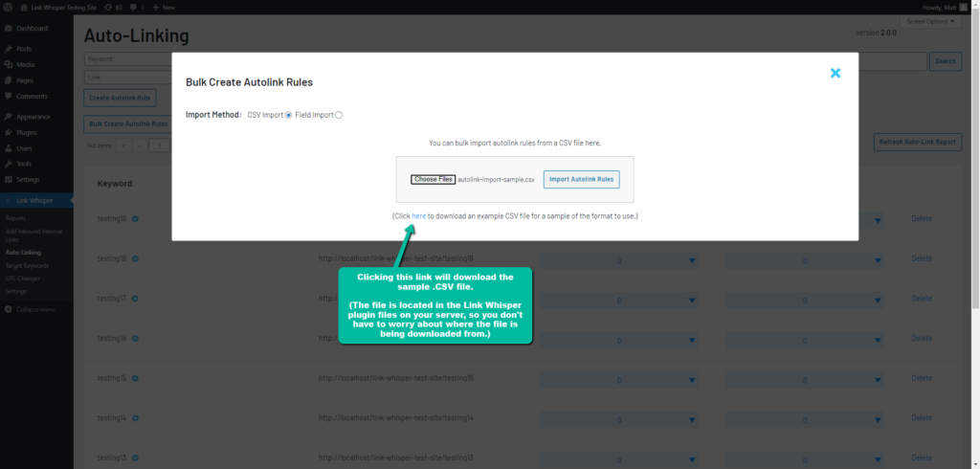
Task: Expand the Screen Options dropdown
Action: click(x=930, y=21)
